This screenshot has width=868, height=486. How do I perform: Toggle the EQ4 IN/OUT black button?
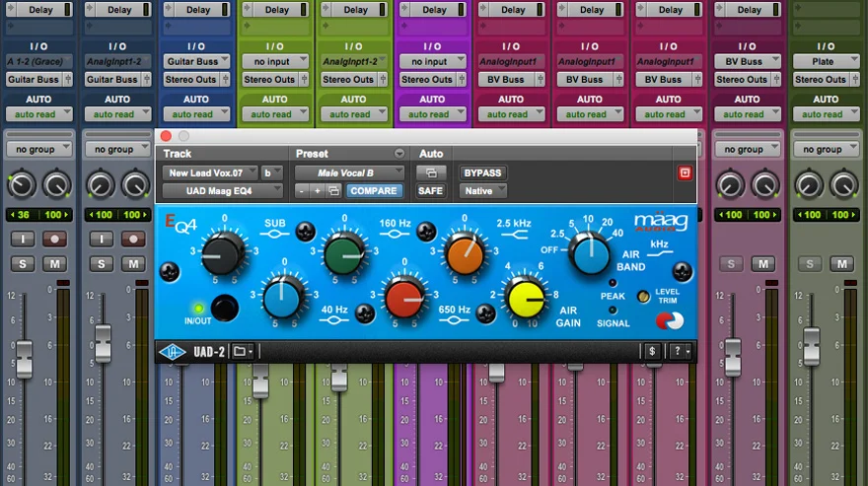(225, 309)
